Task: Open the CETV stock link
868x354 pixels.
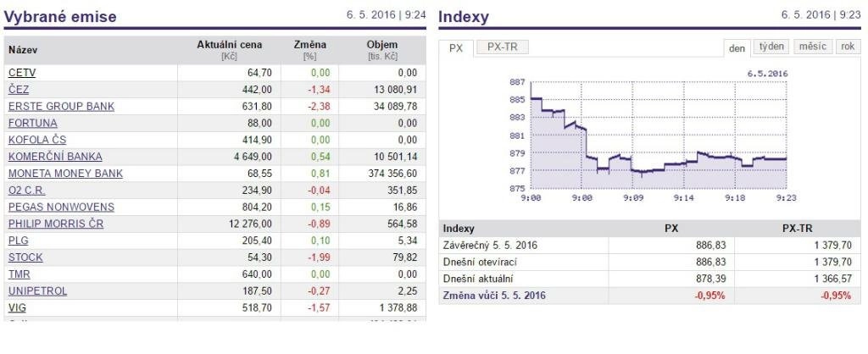Action: pos(22,73)
